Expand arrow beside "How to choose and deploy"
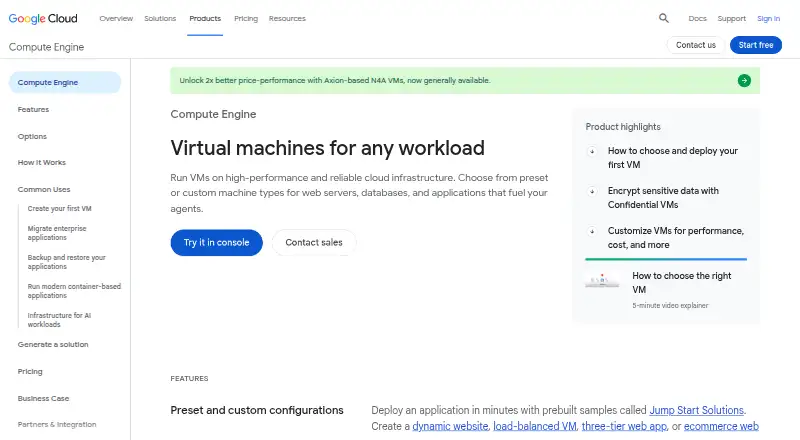Viewport: 800px width, 440px height. pyautogui.click(x=592, y=151)
